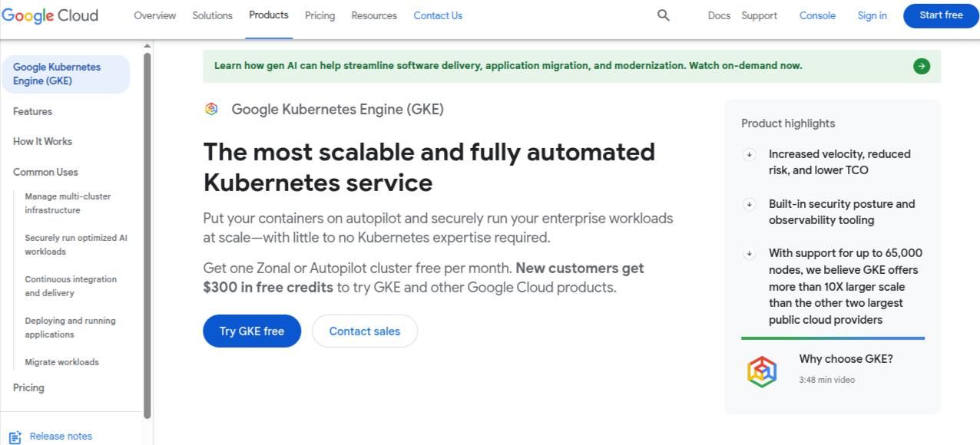The height and width of the screenshot is (445, 980).
Task: Expand 'With support for up to 65,000 nodes' arrow
Action: coord(750,253)
